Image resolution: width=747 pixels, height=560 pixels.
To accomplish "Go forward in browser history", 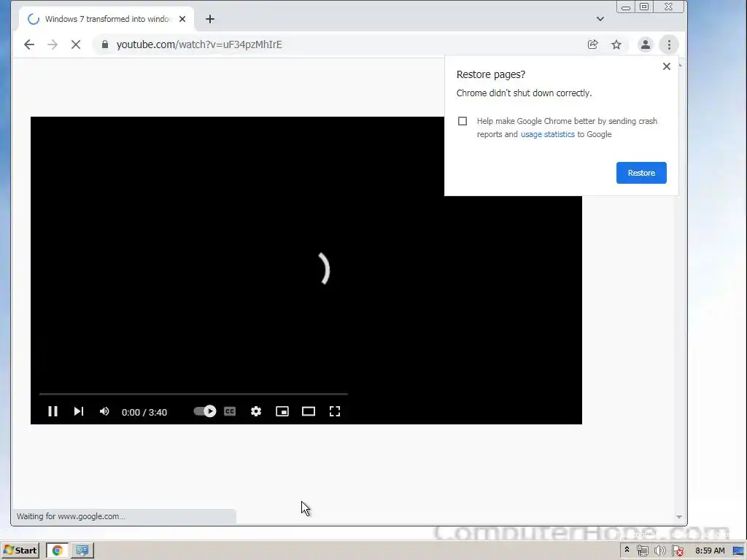I will (x=53, y=44).
